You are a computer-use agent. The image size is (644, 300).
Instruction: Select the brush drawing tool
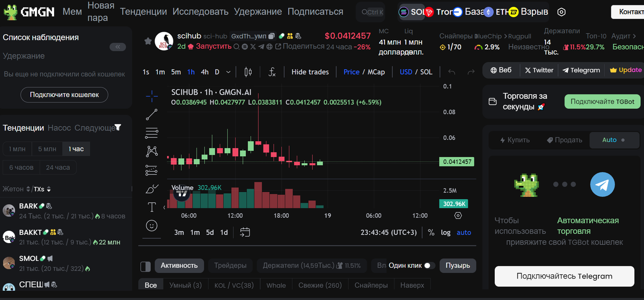click(x=152, y=189)
